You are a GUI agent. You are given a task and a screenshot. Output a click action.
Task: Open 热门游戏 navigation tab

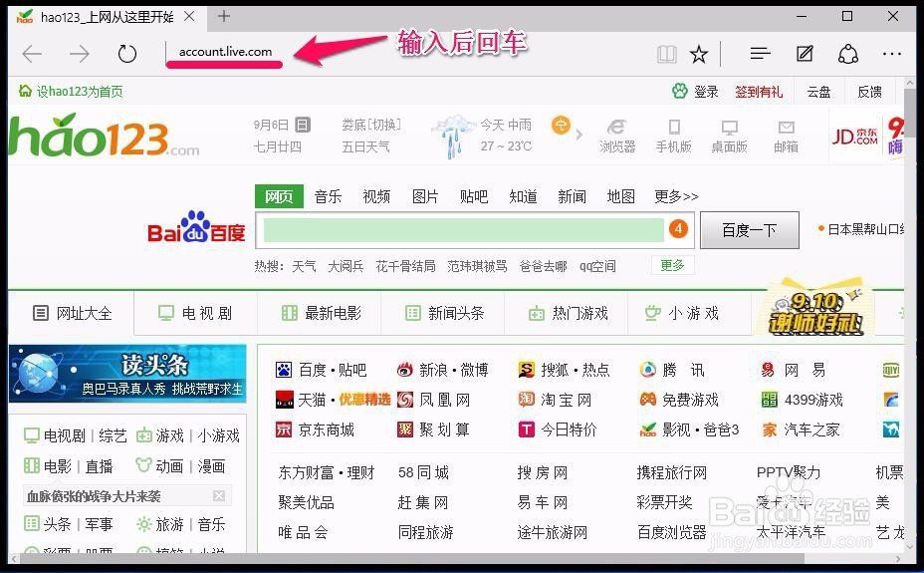569,313
